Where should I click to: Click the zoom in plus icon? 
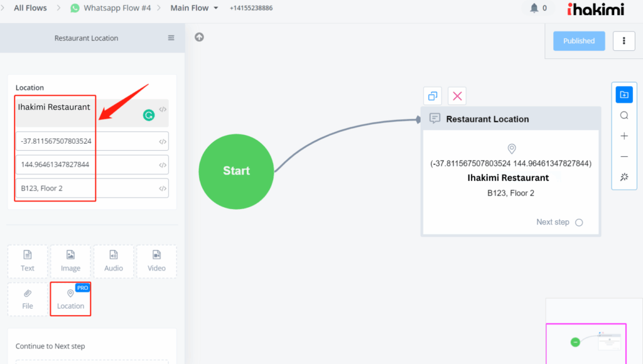point(624,136)
